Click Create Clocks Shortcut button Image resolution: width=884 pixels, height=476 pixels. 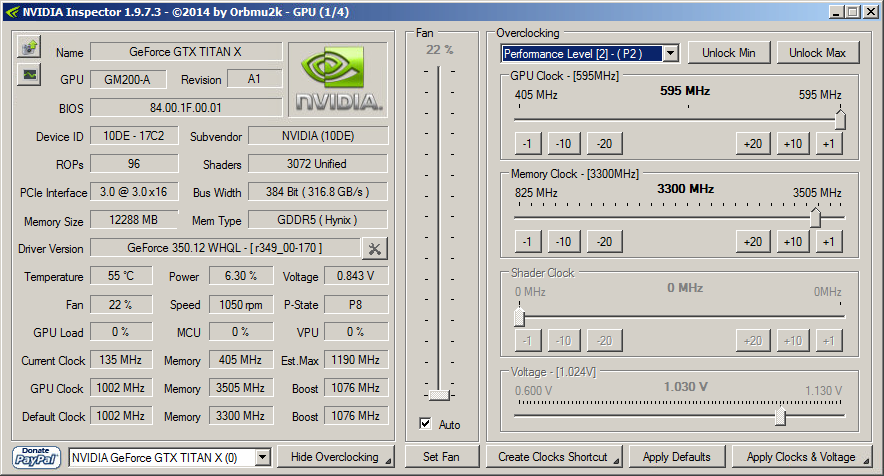(554, 457)
